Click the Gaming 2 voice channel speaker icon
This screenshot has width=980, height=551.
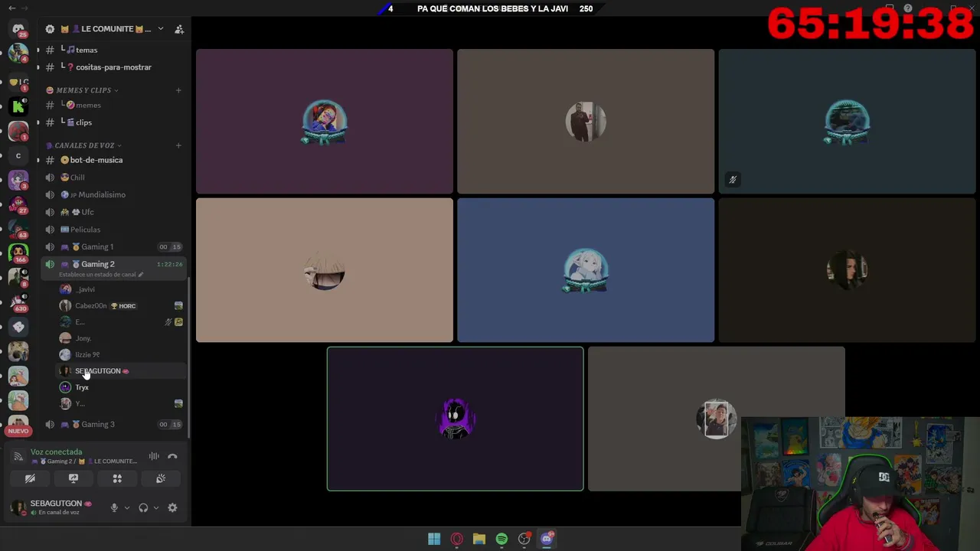50,264
